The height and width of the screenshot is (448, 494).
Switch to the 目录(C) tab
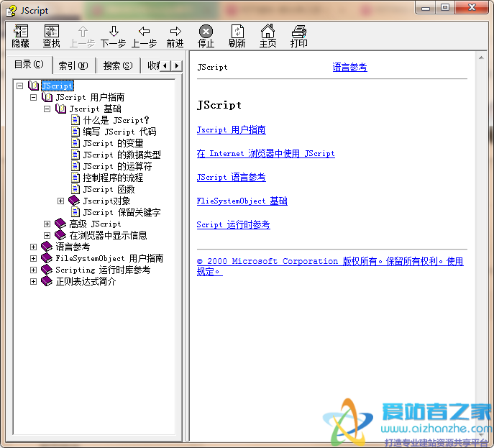point(29,64)
